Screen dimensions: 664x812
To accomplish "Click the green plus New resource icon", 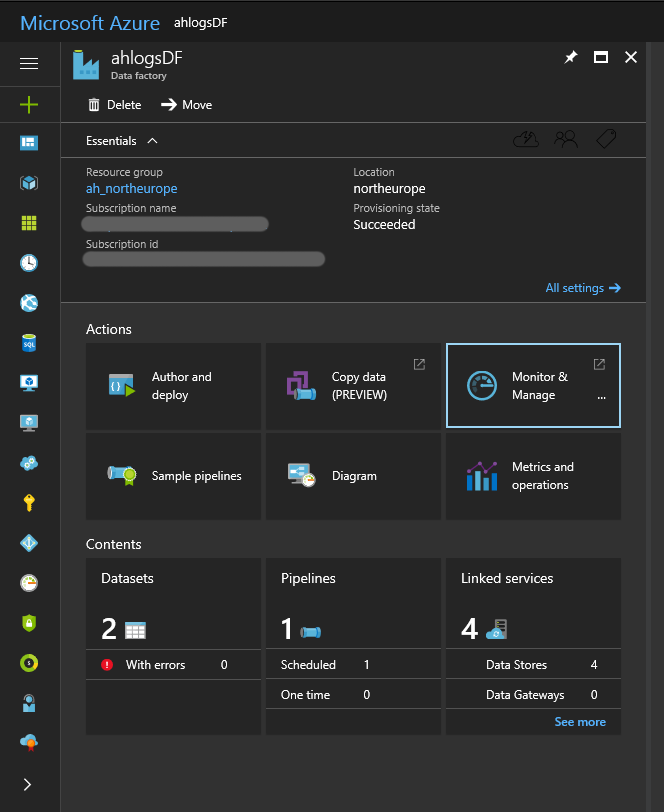I will 29,105.
